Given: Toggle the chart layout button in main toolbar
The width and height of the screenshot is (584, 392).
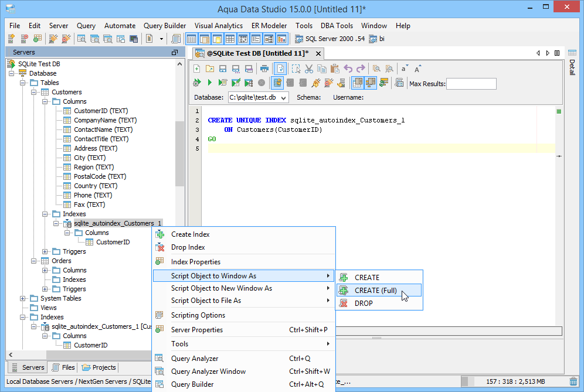Looking at the screenshot, I should pyautogui.click(x=282, y=39).
